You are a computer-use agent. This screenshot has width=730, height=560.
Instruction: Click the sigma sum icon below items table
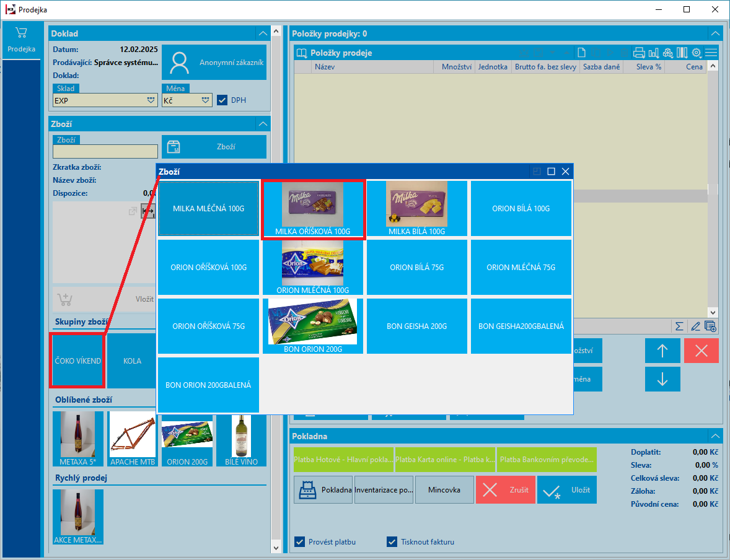[679, 326]
